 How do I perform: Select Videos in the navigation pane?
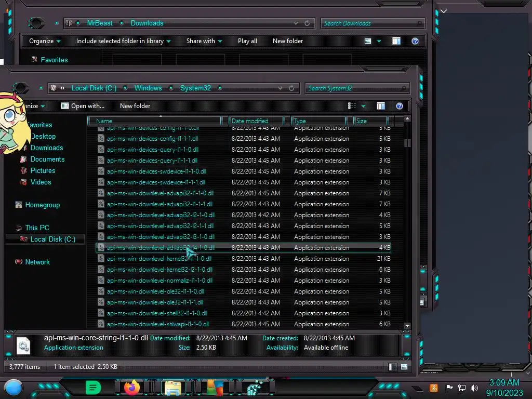point(41,182)
